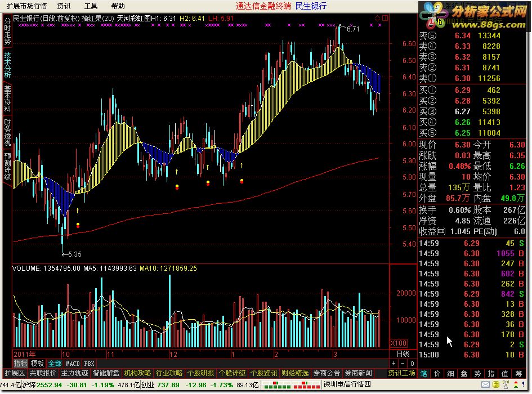
Task: Click the red block indicator in status bar
Action: tap(306, 385)
